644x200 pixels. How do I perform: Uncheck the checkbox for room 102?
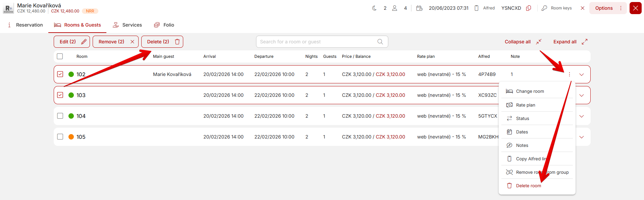click(x=60, y=74)
